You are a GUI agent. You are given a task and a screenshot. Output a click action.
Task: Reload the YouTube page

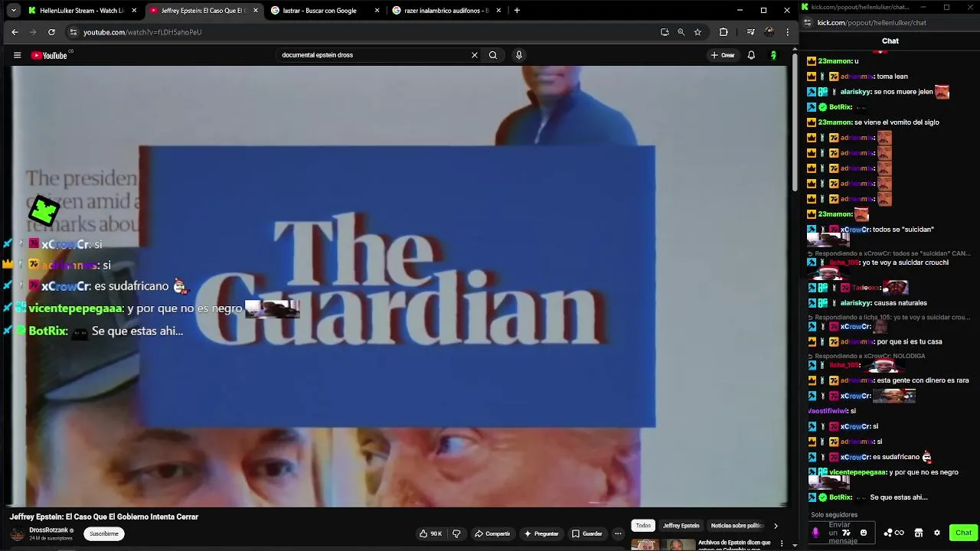[x=51, y=32]
